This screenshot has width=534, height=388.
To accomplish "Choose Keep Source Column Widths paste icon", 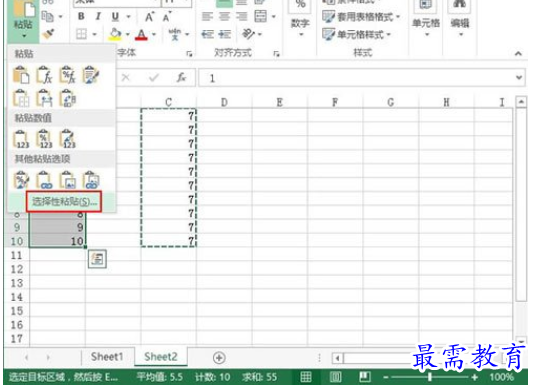I will pos(45,98).
